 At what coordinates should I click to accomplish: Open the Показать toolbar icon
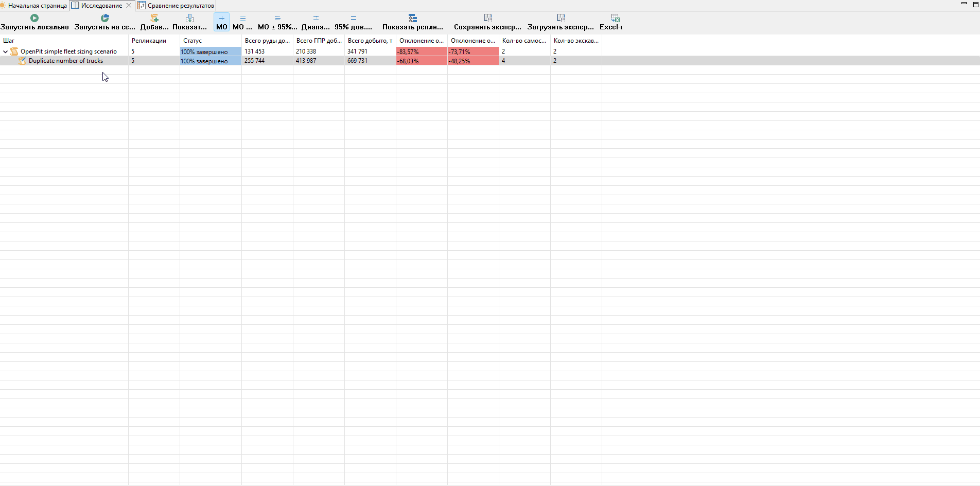tap(190, 18)
